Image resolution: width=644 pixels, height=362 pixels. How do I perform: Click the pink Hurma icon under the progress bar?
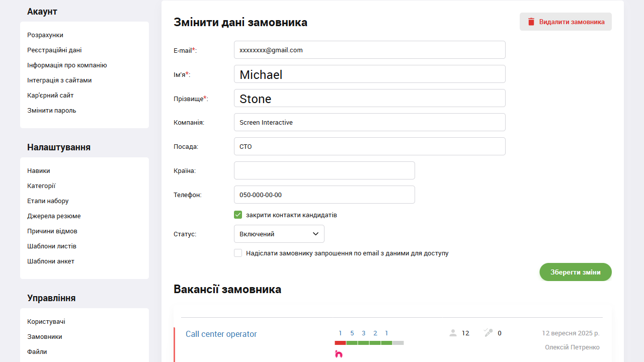[x=339, y=354]
